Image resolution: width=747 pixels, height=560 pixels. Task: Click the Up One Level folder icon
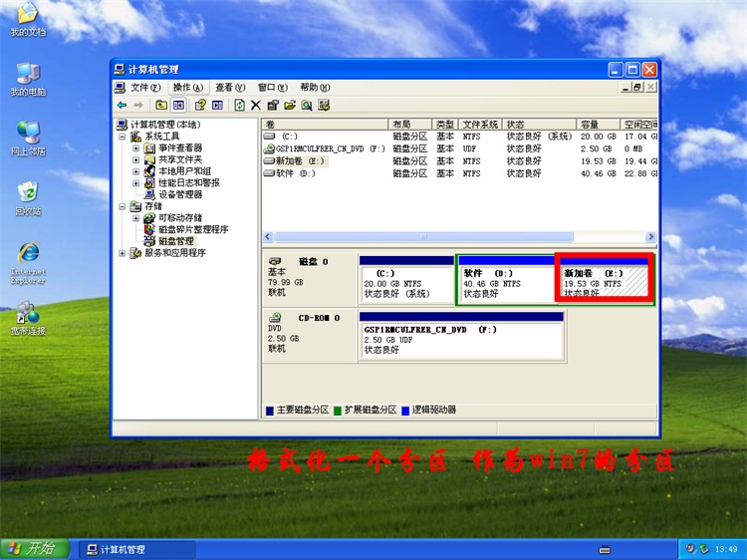click(x=161, y=105)
